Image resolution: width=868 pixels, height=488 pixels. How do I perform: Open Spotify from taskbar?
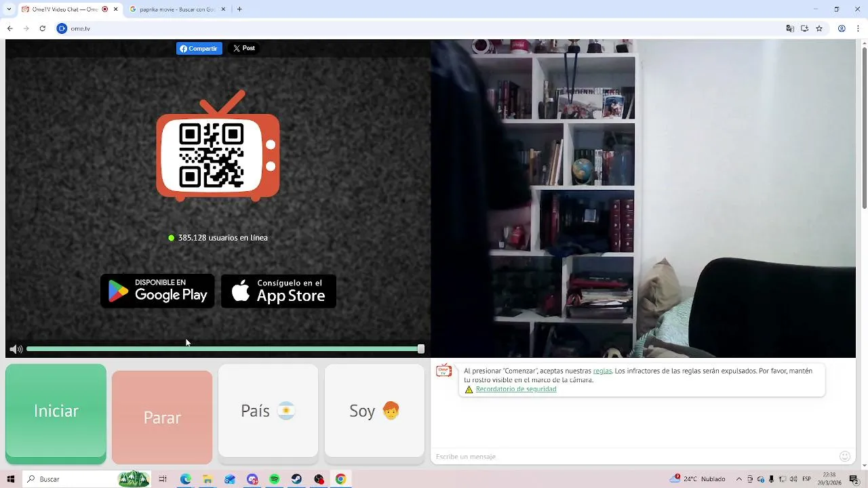point(275,479)
